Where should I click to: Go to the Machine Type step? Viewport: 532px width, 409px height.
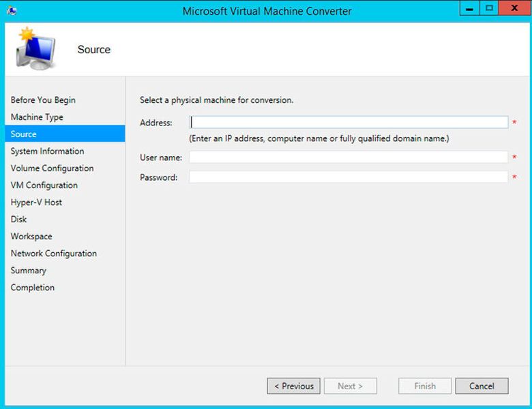pos(37,117)
